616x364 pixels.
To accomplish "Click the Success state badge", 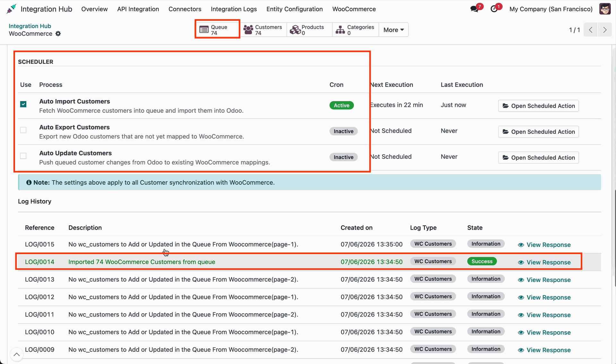I will tap(482, 261).
